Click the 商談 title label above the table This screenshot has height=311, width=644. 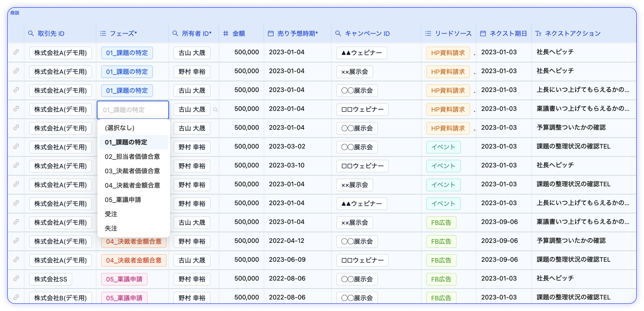point(15,13)
